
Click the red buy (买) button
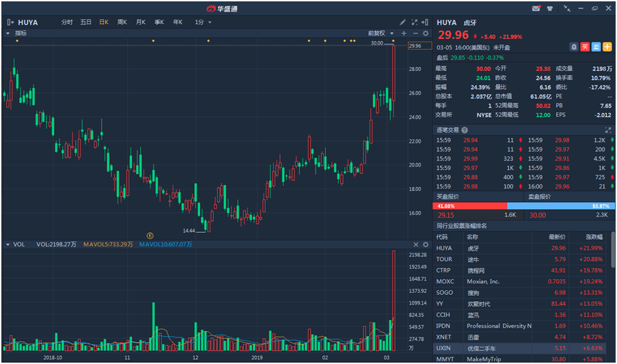tap(585, 46)
